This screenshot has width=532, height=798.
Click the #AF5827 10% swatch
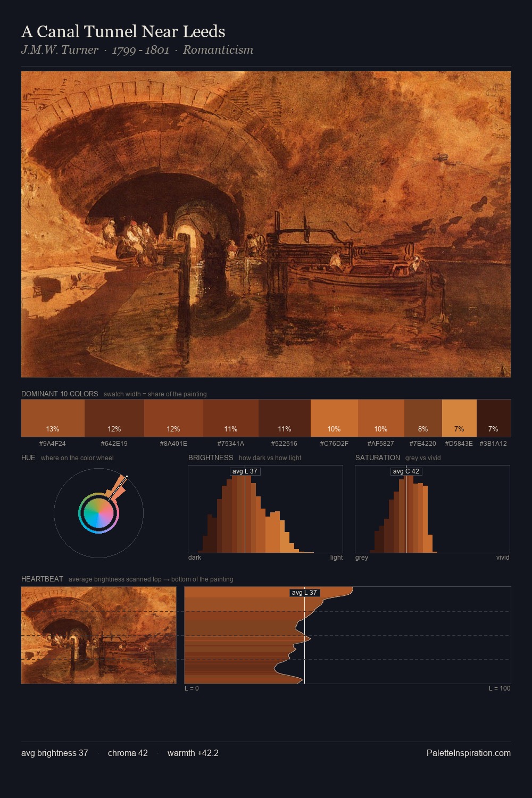[x=381, y=418]
